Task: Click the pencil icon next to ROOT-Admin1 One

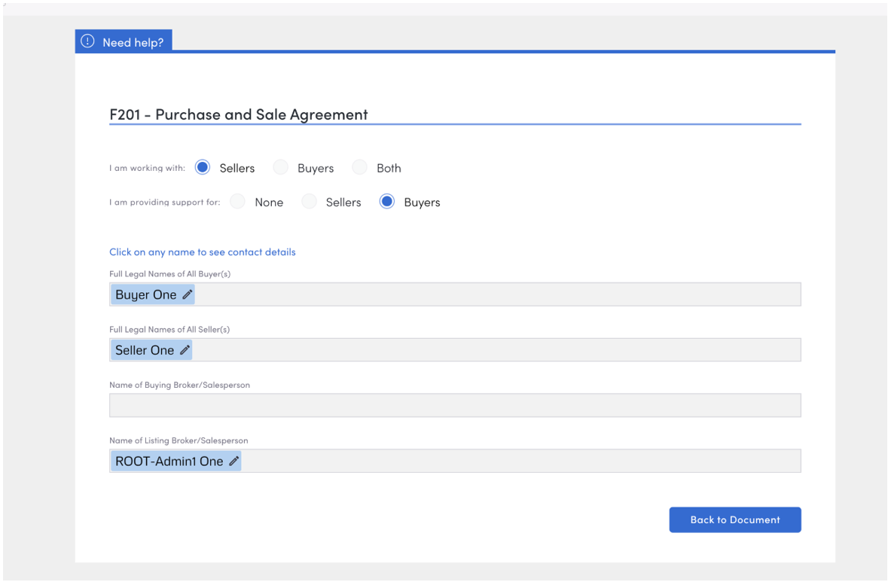Action: pyautogui.click(x=233, y=461)
